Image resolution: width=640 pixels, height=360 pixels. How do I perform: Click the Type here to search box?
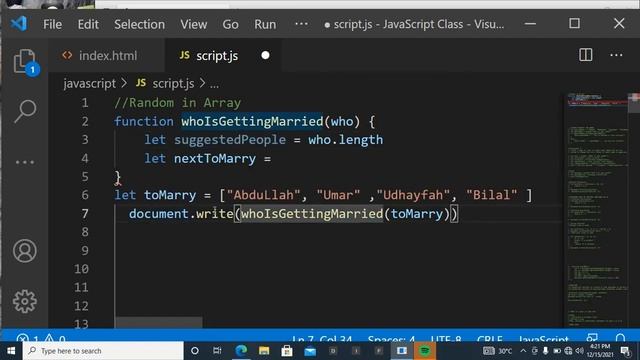[x=103, y=351]
